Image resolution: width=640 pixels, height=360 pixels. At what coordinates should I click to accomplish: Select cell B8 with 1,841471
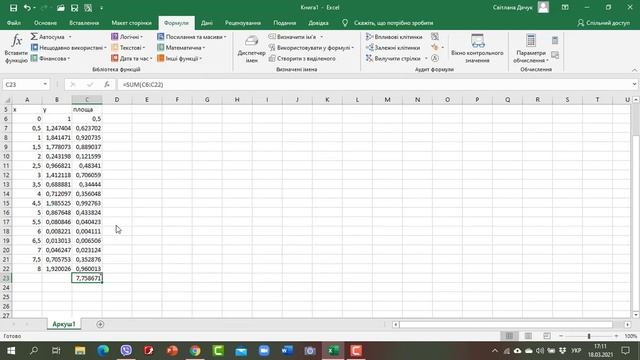point(57,138)
